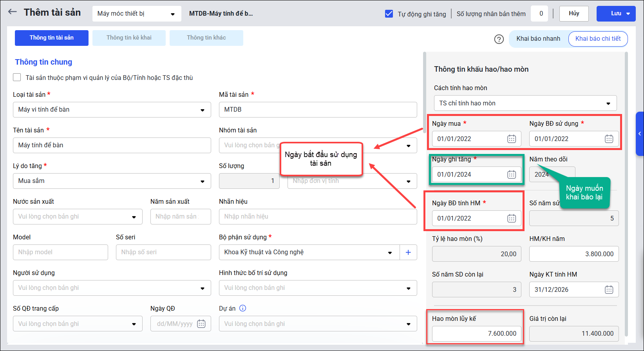Open calendar picker for Ngày BĐ sử dụng
Image resolution: width=644 pixels, height=351 pixels.
[609, 139]
